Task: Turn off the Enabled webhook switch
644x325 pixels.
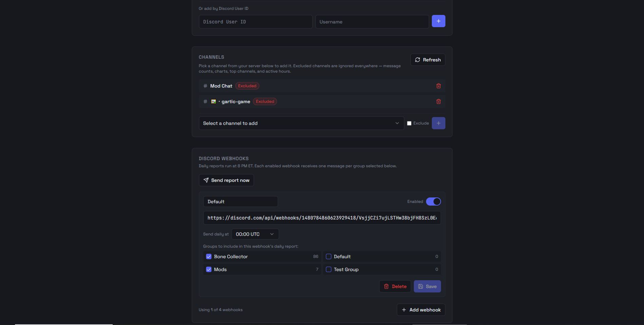Action: [x=433, y=202]
